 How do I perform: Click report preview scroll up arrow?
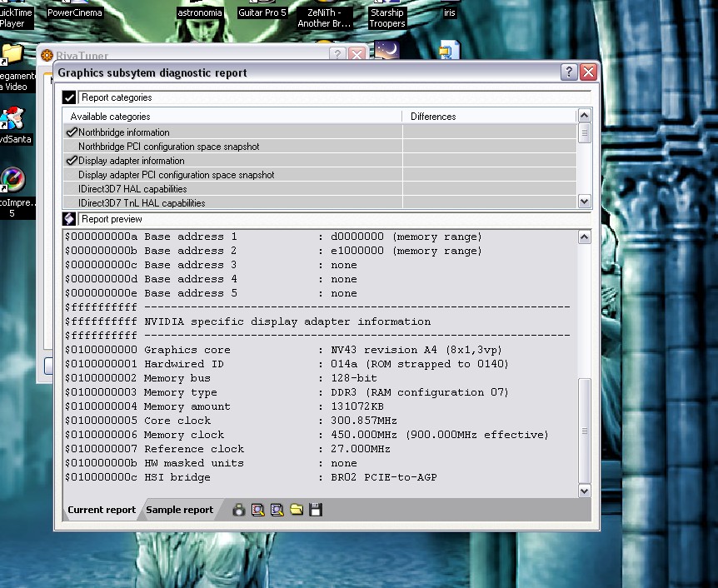click(584, 237)
